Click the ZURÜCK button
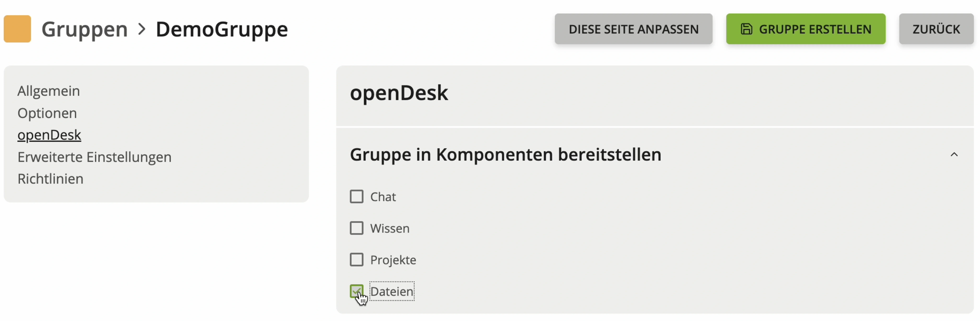980x321 pixels. pyautogui.click(x=936, y=29)
